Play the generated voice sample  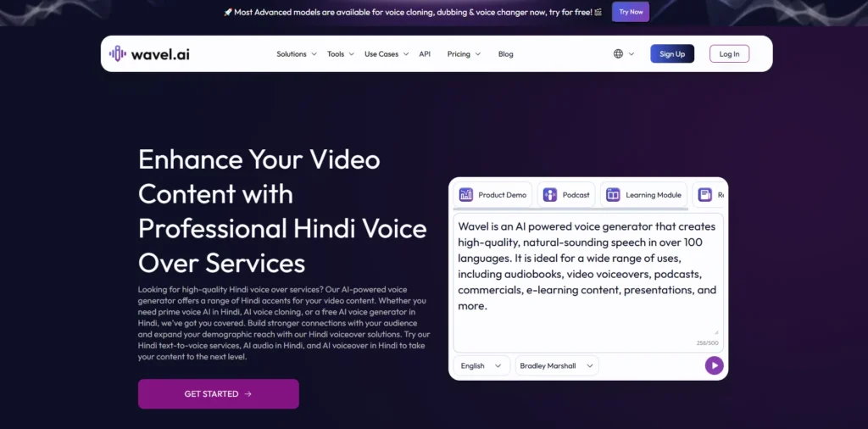tap(714, 365)
